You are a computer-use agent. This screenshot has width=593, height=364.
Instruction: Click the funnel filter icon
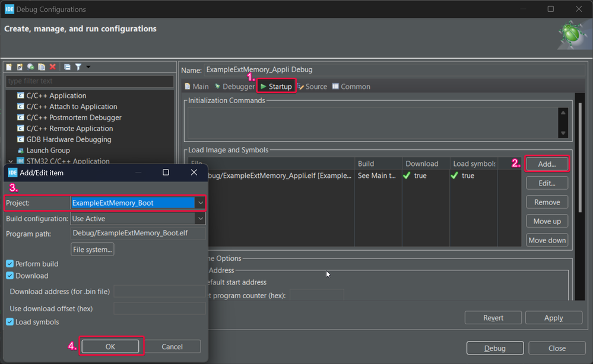point(78,67)
